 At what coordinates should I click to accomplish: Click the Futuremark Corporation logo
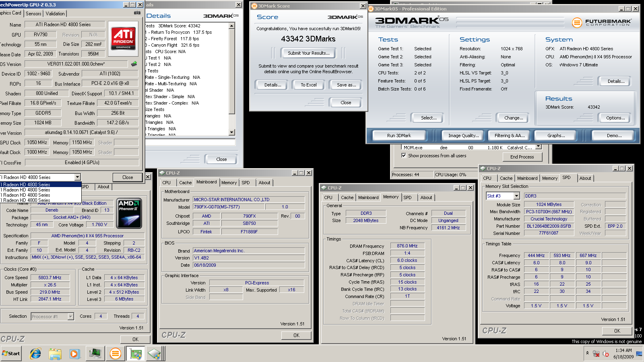click(x=601, y=23)
